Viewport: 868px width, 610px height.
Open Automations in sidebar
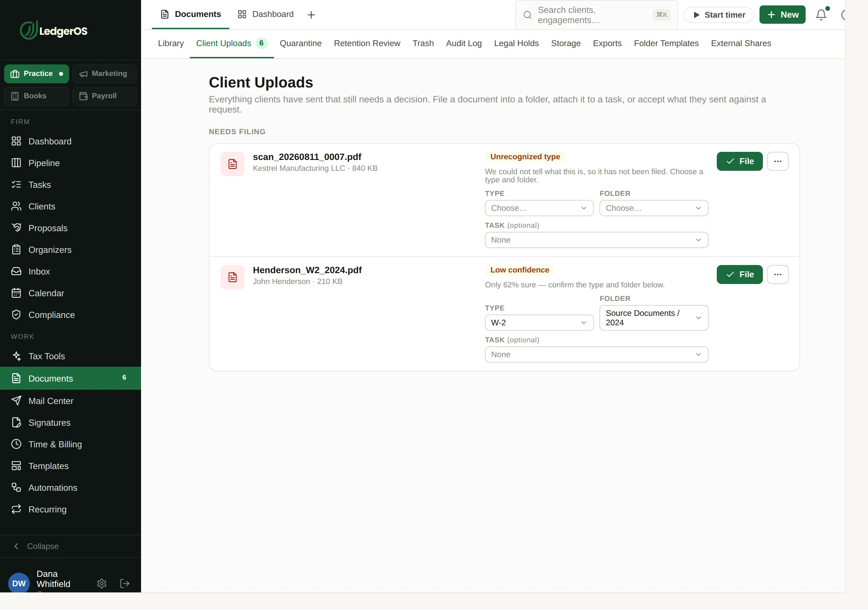coord(70,488)
